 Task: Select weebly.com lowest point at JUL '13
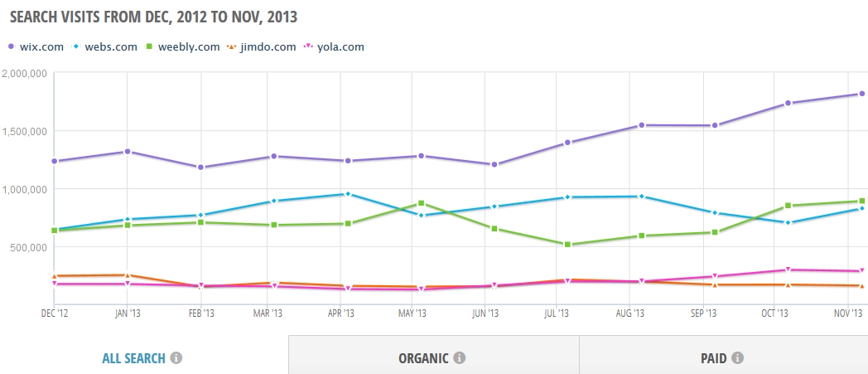pos(567,245)
